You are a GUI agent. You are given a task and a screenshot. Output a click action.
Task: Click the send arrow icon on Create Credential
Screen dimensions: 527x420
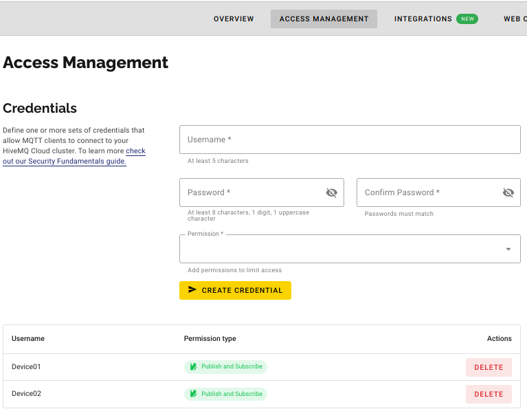pos(192,290)
